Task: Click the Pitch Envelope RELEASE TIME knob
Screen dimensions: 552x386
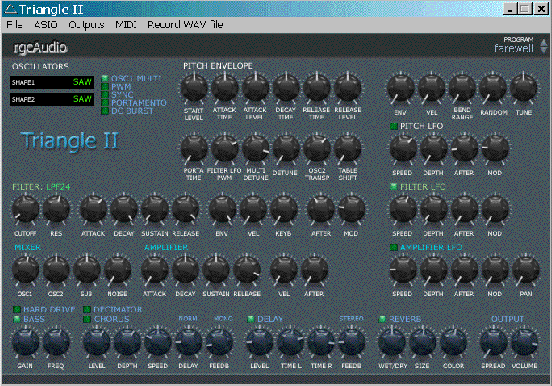Action: coord(317,88)
